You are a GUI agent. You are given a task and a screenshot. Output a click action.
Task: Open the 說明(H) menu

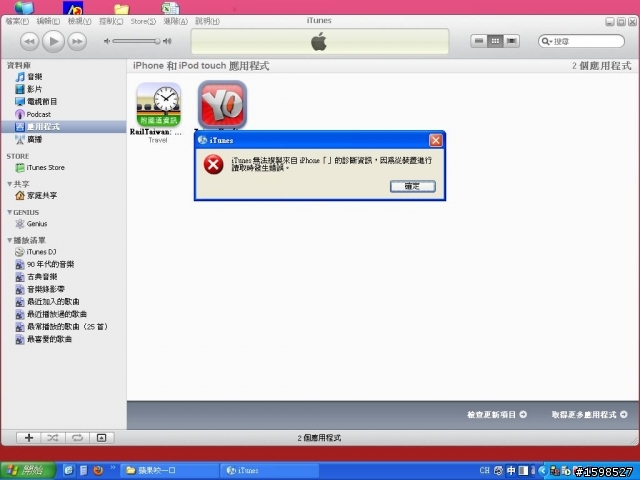[207, 21]
